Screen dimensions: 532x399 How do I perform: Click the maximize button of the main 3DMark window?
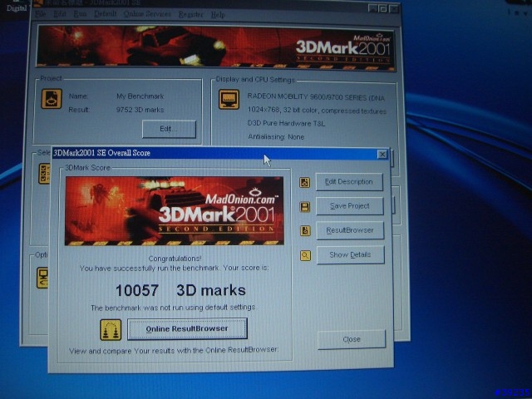click(383, 9)
